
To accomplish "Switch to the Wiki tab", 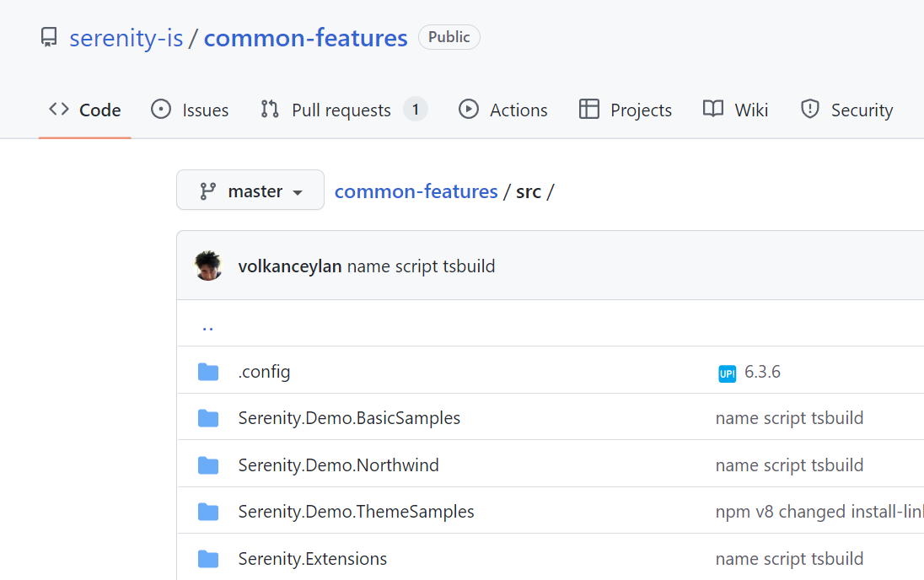I will click(x=736, y=110).
